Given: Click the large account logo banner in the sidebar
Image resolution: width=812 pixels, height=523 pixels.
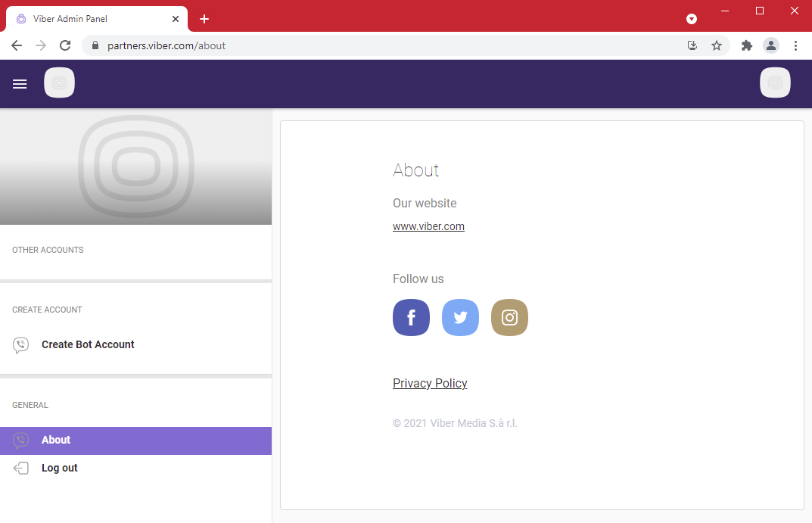Looking at the screenshot, I should coord(136,167).
